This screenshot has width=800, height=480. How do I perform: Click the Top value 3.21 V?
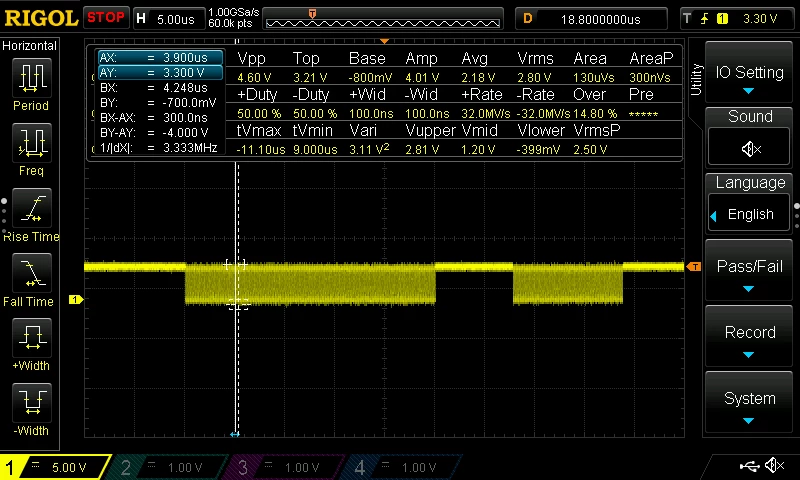pyautogui.click(x=310, y=78)
